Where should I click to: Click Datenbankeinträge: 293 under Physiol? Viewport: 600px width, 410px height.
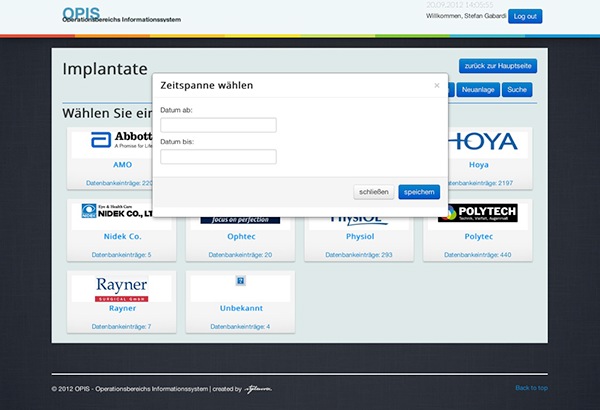359,255
